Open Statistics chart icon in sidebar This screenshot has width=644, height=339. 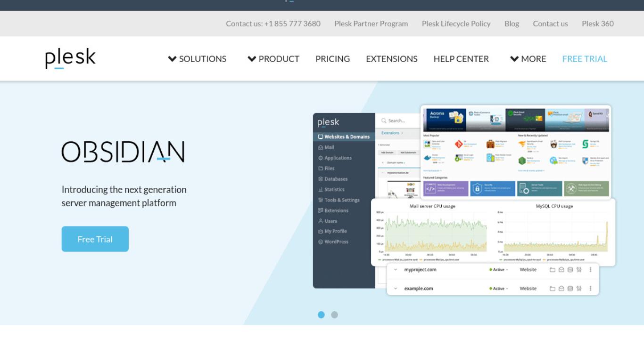pyautogui.click(x=321, y=189)
